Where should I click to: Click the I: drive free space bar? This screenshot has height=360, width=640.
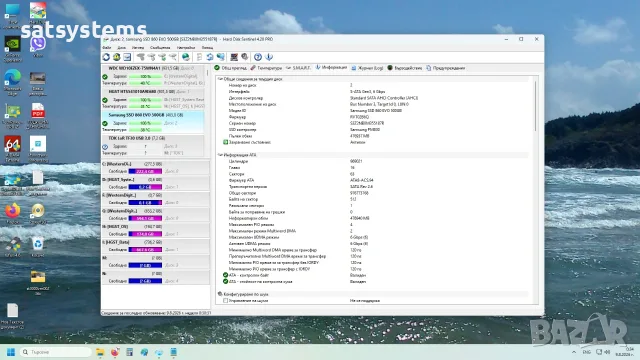click(145, 250)
